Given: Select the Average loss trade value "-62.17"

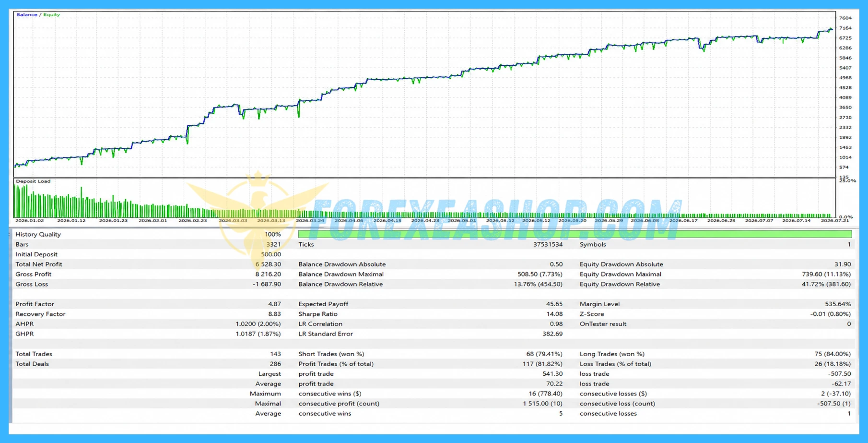Looking at the screenshot, I should tap(841, 384).
